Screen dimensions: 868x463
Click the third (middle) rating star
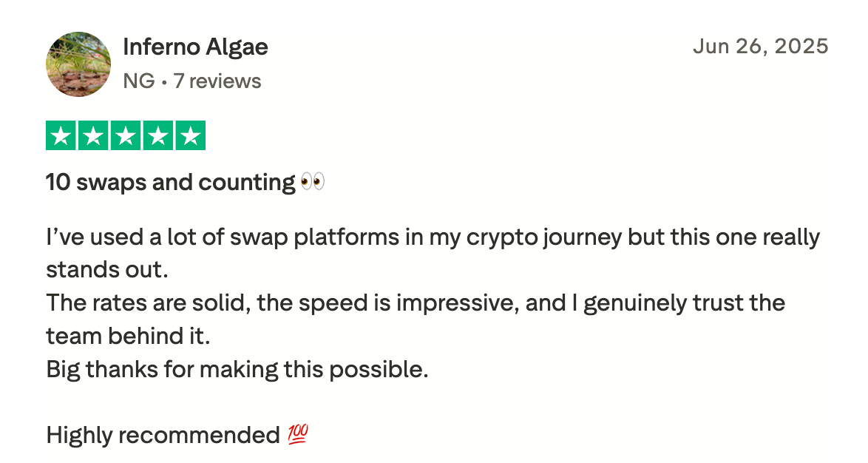pyautogui.click(x=126, y=136)
